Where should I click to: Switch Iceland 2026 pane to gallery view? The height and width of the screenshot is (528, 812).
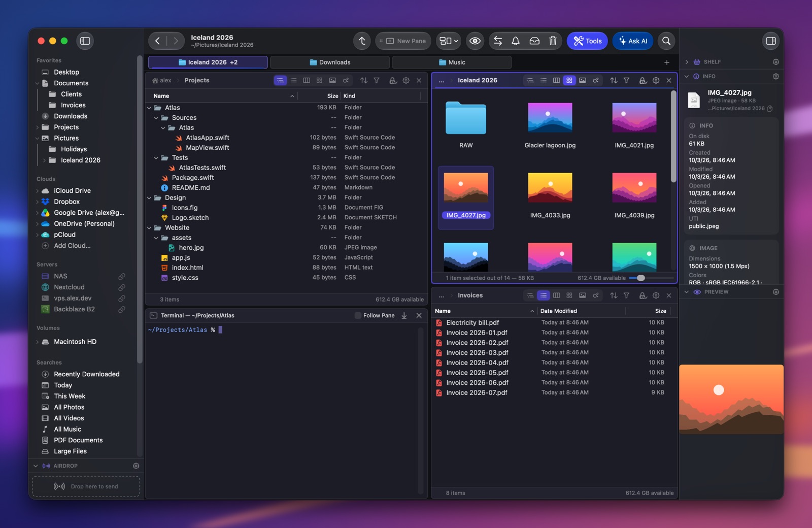click(583, 80)
